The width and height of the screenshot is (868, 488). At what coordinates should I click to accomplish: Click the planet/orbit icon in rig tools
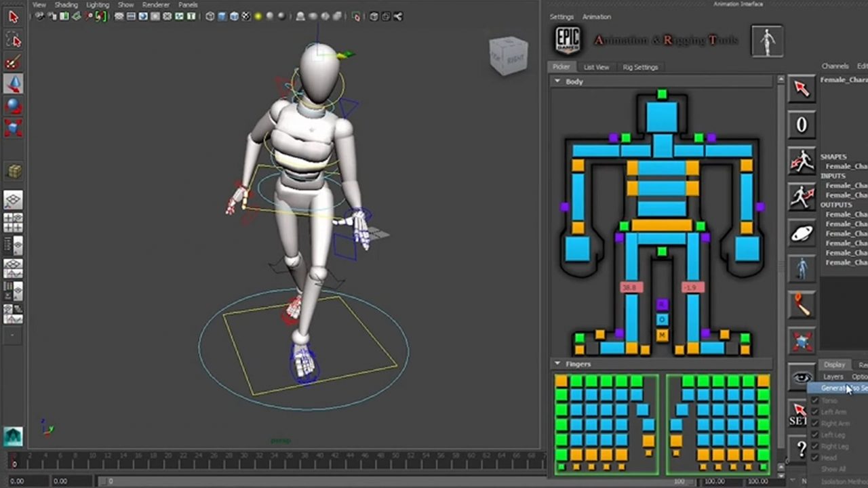(802, 234)
